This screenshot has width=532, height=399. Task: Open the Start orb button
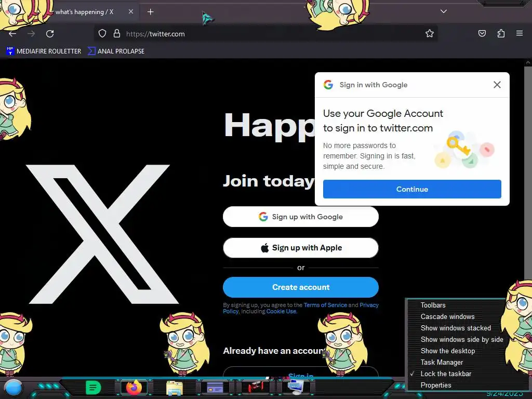tap(14, 388)
